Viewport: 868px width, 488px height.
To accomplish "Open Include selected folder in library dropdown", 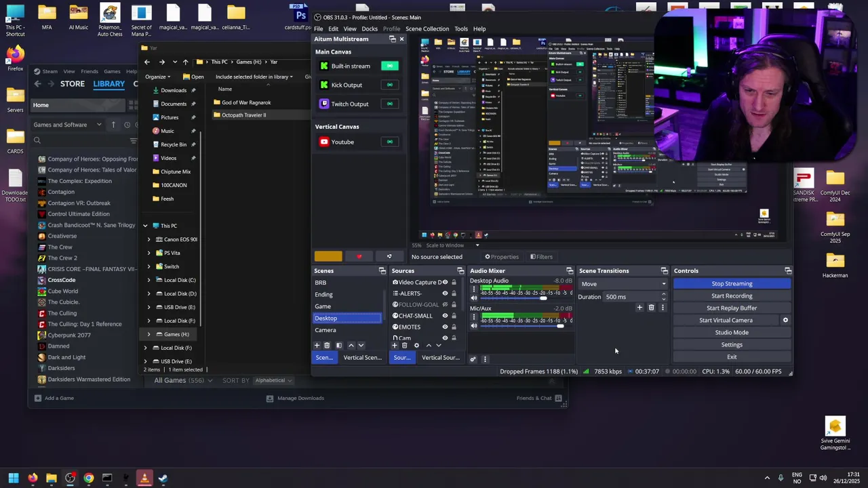I will click(x=254, y=77).
